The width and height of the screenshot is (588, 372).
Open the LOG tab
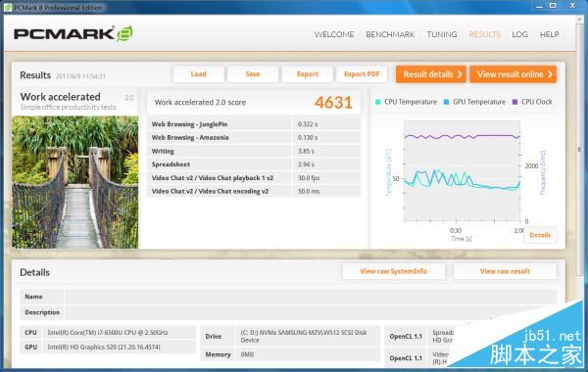519,34
